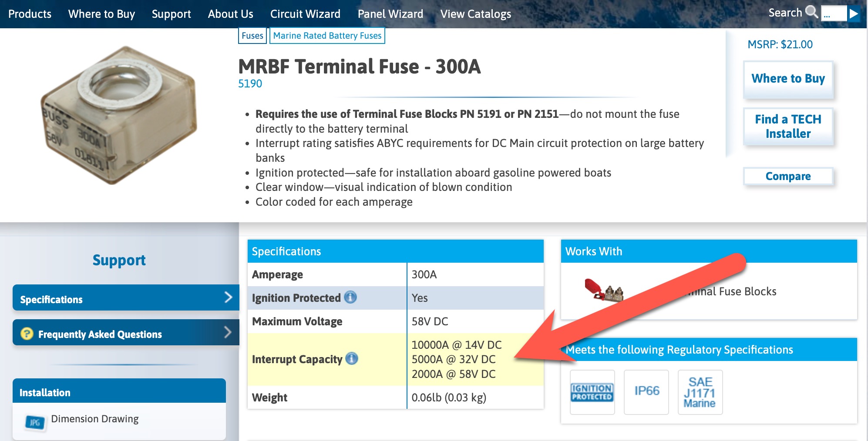Click the FAQ question mark icon
This screenshot has height=441, width=868.
pyautogui.click(x=27, y=334)
